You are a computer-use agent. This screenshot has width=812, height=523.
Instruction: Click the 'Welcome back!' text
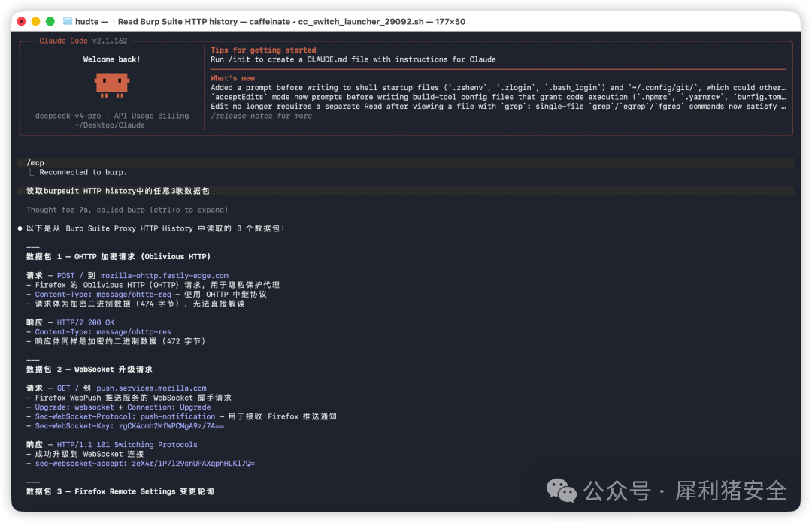(112, 59)
